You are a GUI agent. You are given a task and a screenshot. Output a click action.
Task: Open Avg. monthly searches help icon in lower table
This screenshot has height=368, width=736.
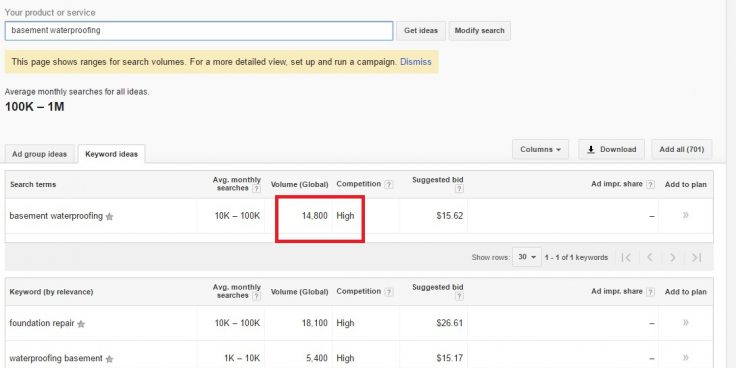[256, 296]
